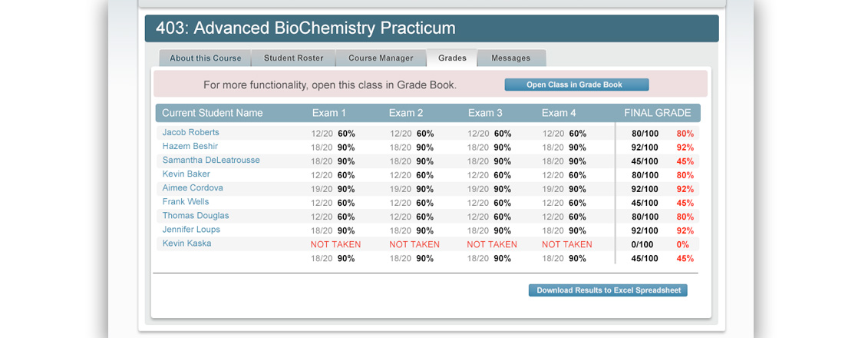Open the About this Course tab
868x338 pixels.
point(205,58)
